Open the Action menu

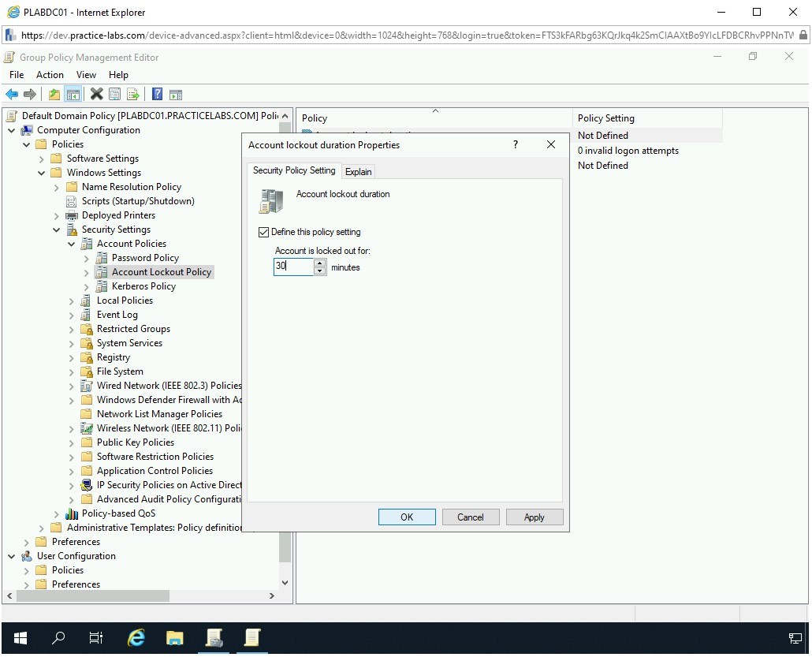(50, 75)
